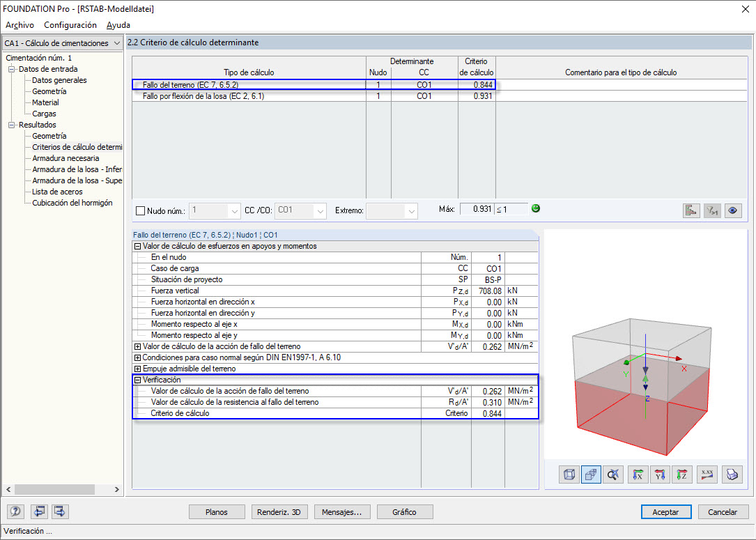
Task: Click the Gráfico button
Action: pyautogui.click(x=405, y=511)
